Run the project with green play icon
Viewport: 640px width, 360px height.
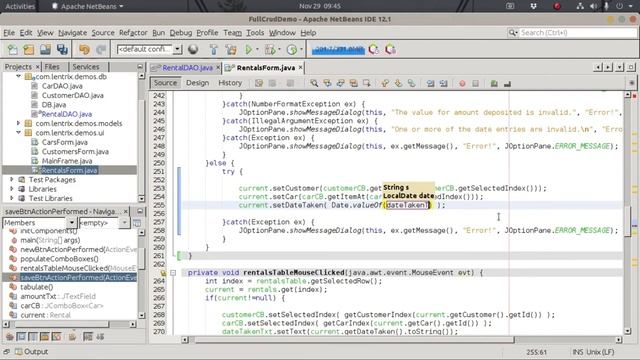coord(248,49)
